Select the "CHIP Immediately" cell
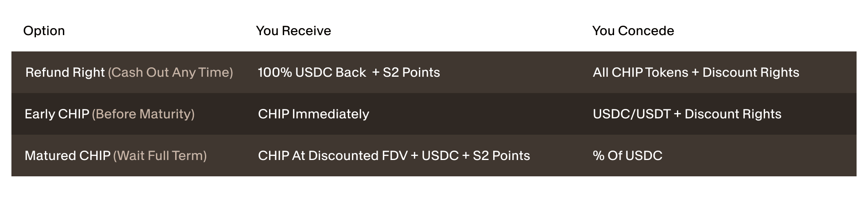The width and height of the screenshot is (868, 200). click(x=313, y=114)
